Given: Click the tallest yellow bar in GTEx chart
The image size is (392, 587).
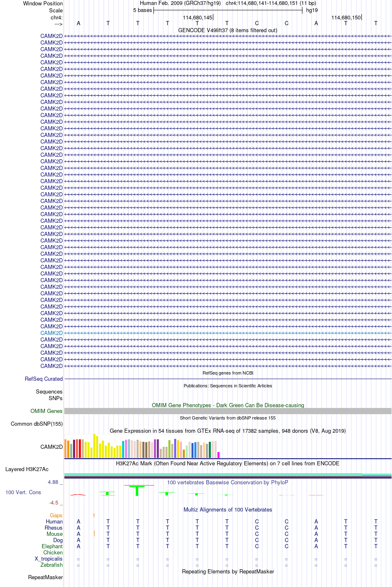Looking at the screenshot, I should [x=94, y=446].
